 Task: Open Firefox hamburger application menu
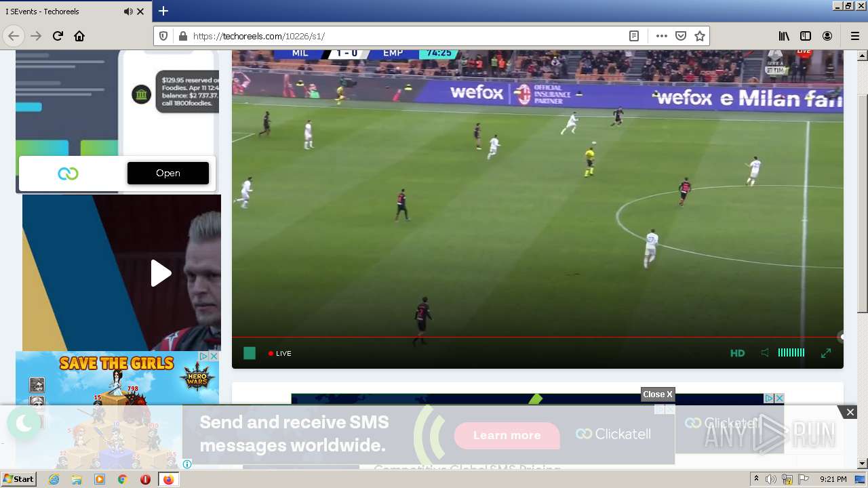(x=854, y=36)
